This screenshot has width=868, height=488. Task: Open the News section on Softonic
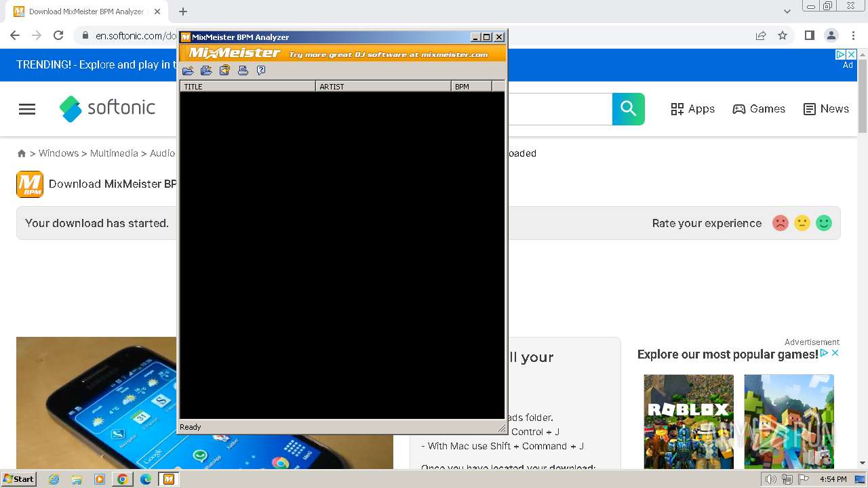click(x=826, y=108)
